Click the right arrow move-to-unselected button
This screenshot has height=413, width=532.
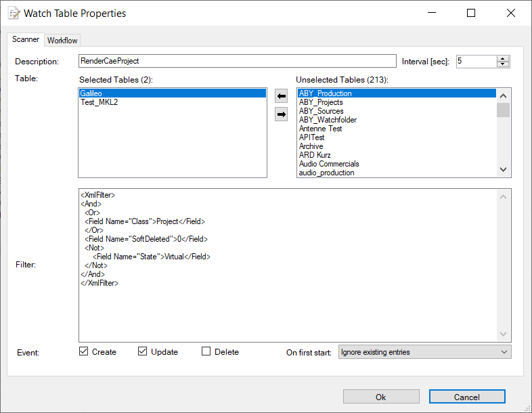coord(282,114)
